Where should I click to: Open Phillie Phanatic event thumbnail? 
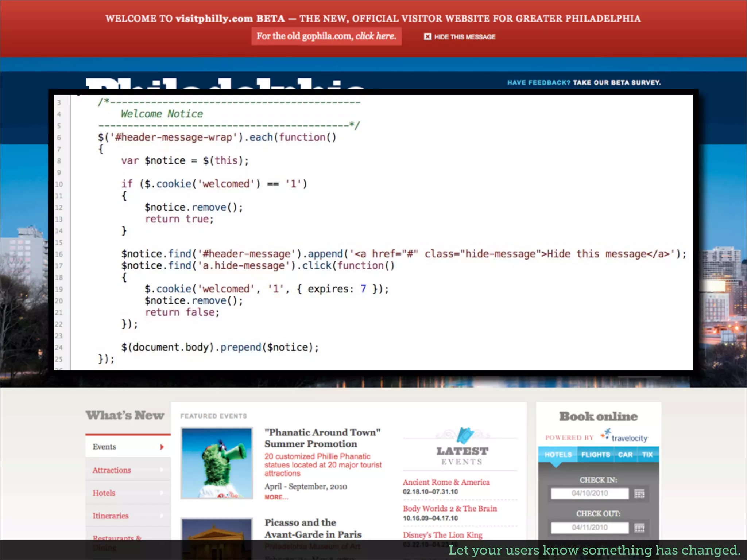217,463
